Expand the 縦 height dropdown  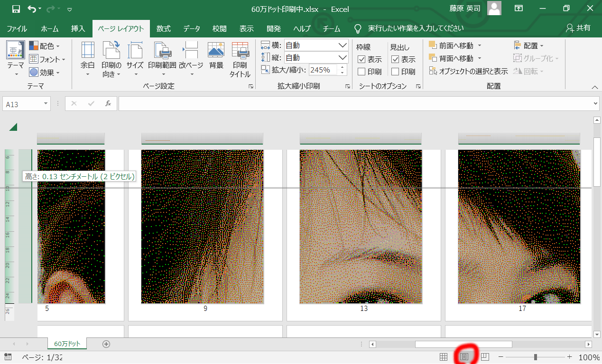pos(343,58)
